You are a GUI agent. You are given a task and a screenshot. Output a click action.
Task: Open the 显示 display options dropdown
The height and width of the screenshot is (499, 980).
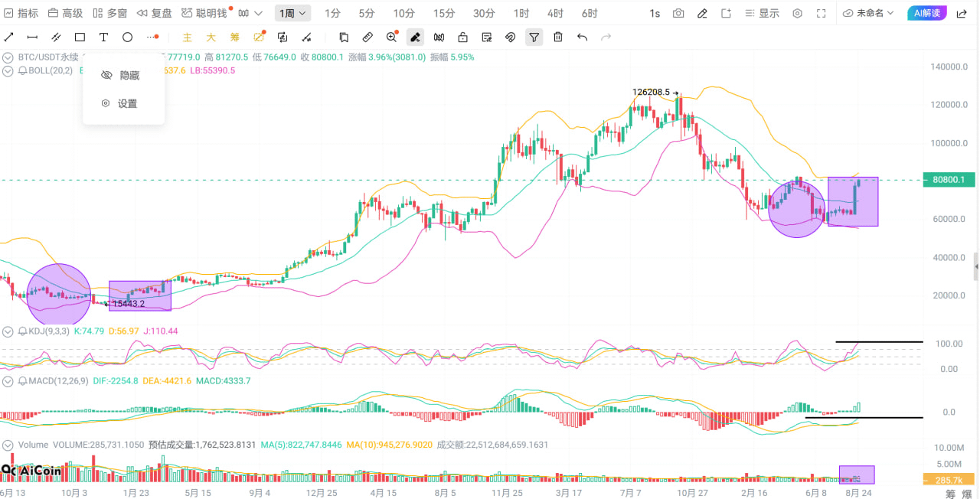(x=763, y=13)
